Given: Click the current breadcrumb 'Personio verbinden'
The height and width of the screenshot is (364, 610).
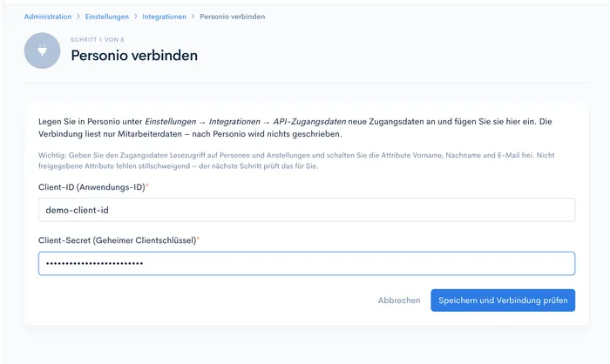Looking at the screenshot, I should pyautogui.click(x=233, y=17).
